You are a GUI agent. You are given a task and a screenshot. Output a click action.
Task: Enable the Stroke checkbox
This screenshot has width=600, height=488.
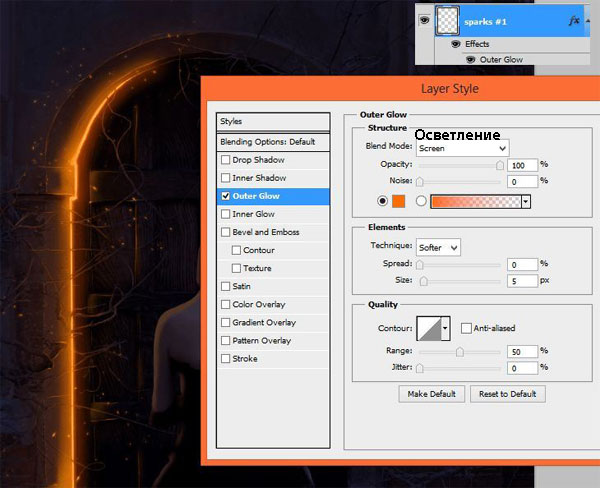point(225,359)
